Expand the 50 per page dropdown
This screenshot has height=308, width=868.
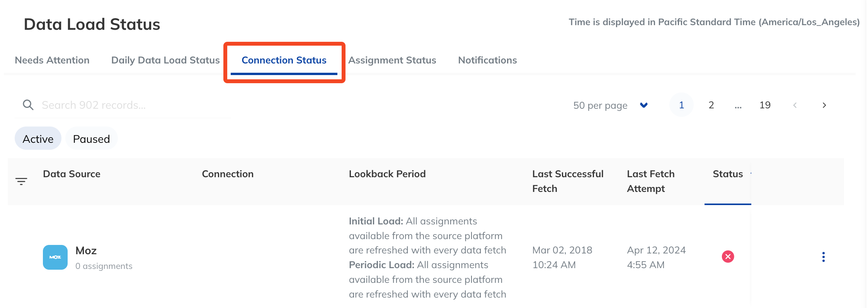(611, 105)
